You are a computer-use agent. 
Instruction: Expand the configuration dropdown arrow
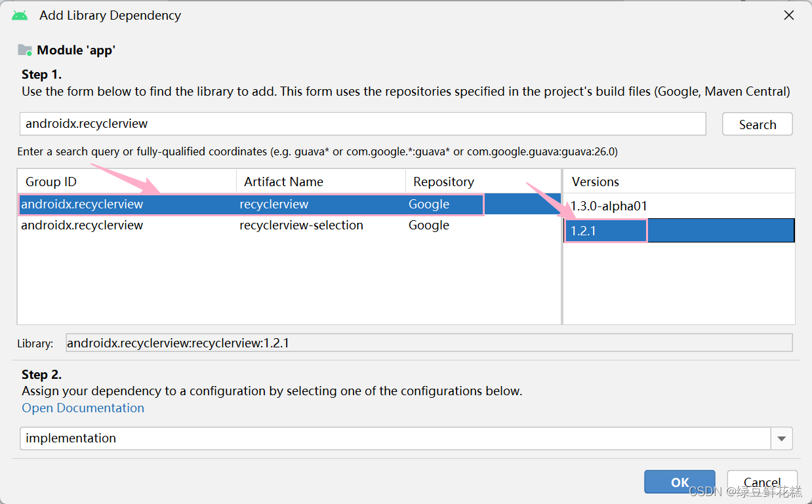[x=782, y=438]
